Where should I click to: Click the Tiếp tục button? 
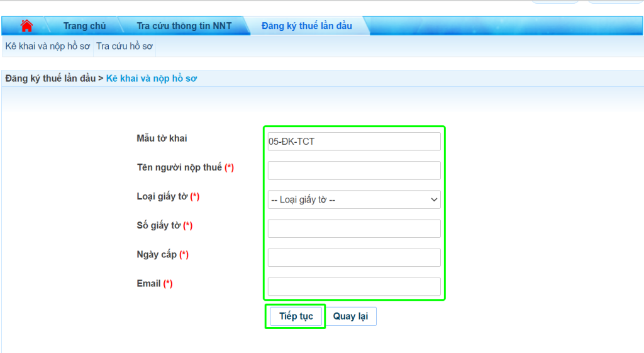(x=296, y=317)
